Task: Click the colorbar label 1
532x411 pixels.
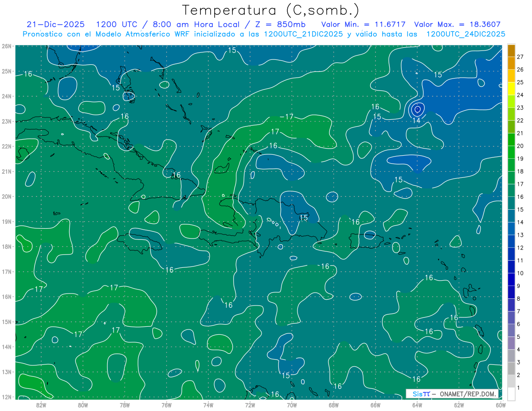Action: point(518,388)
